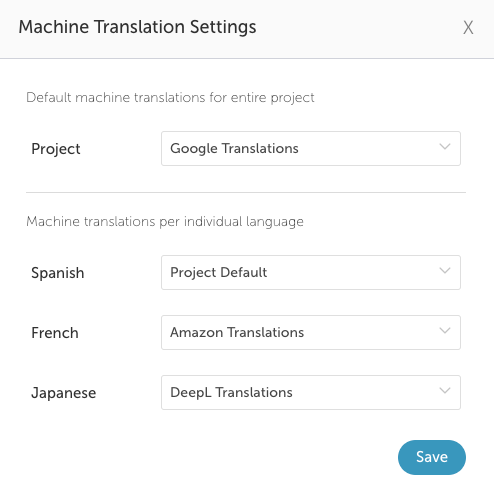
Task: Open the Project translation engine dropdown
Action: [311, 148]
